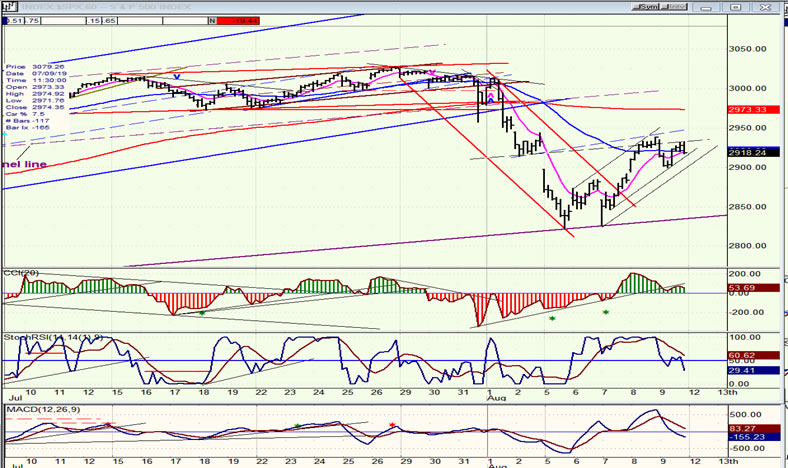The height and width of the screenshot is (468, 788).
Task: Click the green star under CCI near Aug 5
Action: pyautogui.click(x=552, y=319)
